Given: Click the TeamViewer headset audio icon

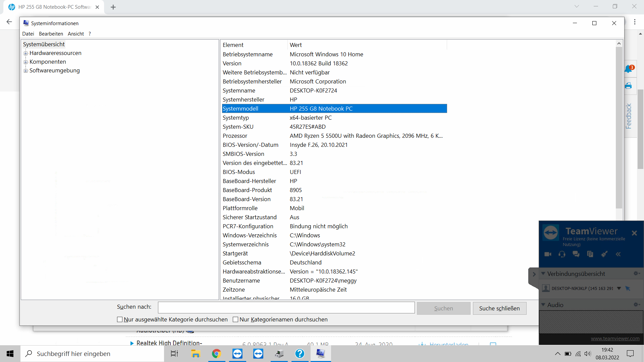Looking at the screenshot, I should click(562, 254).
